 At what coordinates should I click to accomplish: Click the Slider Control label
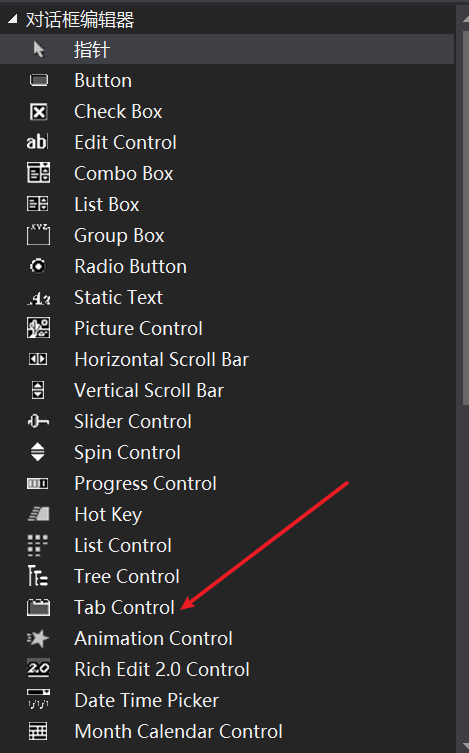(133, 421)
